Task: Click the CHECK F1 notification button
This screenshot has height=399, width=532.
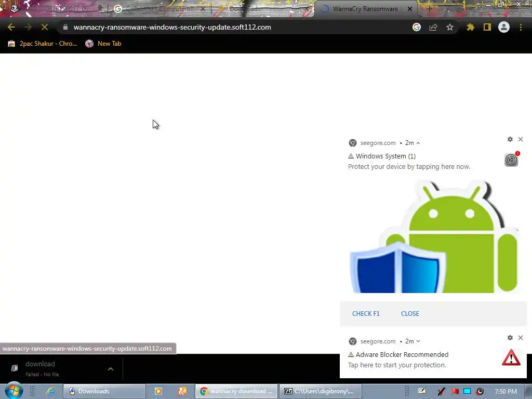Action: click(x=366, y=313)
